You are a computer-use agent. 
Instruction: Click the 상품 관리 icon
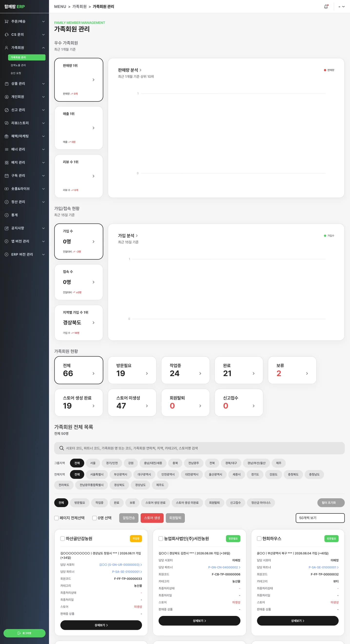pyautogui.click(x=7, y=84)
